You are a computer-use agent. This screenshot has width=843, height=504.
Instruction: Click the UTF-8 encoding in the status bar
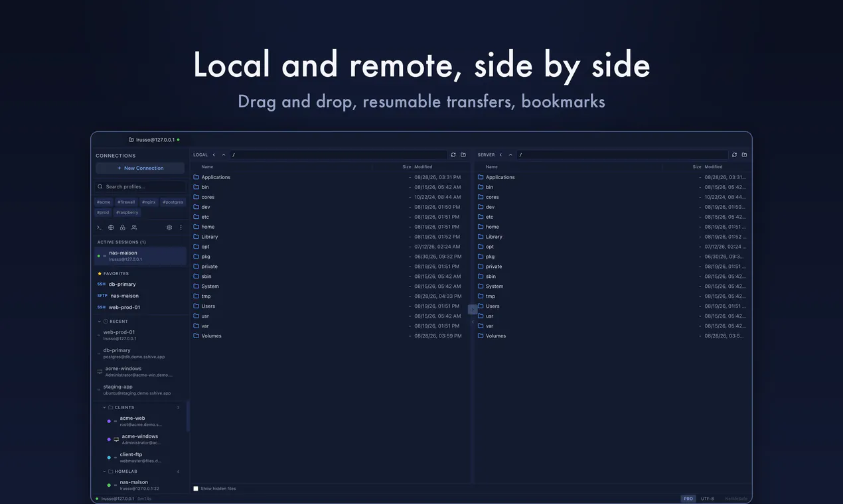708,499
